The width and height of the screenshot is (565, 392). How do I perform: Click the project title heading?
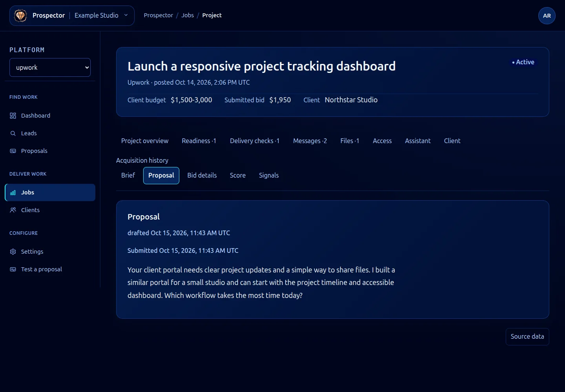coord(261,66)
